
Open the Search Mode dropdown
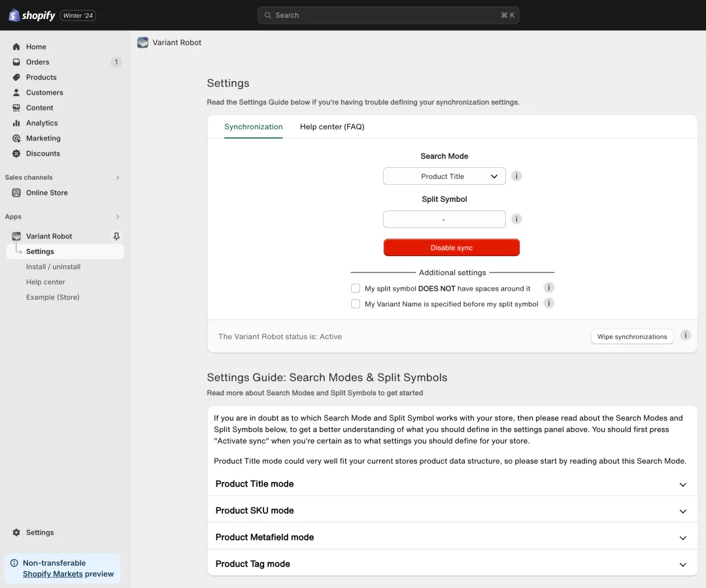(x=445, y=176)
